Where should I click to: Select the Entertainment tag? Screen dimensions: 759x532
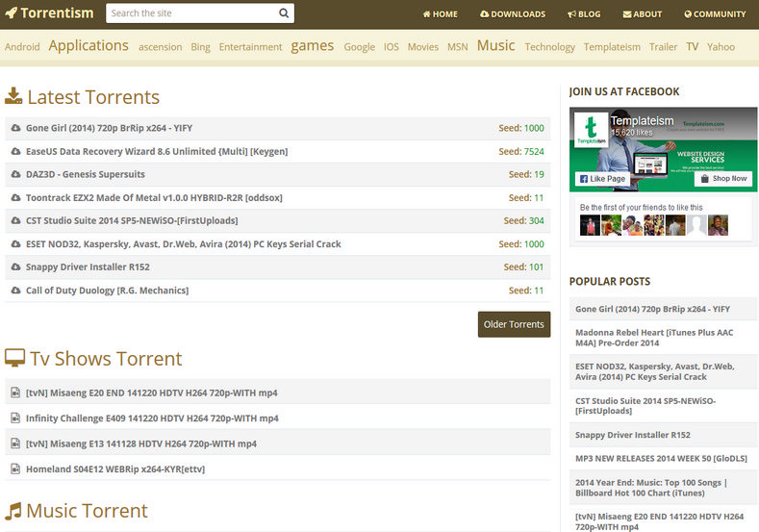pos(250,47)
